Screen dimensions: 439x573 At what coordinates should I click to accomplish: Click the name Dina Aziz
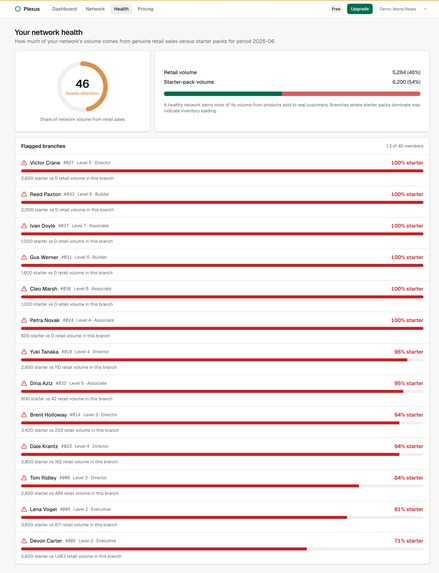point(41,383)
